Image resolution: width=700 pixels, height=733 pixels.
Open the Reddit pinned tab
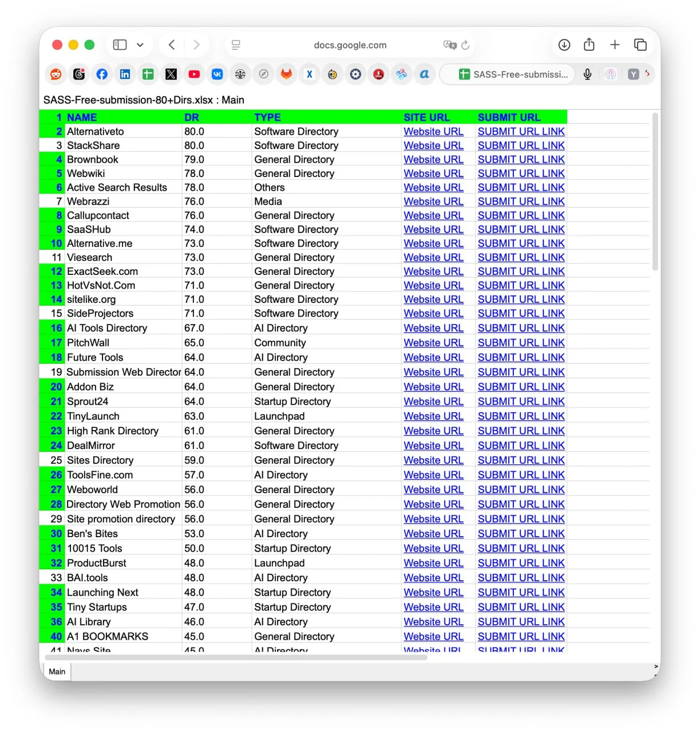point(56,74)
